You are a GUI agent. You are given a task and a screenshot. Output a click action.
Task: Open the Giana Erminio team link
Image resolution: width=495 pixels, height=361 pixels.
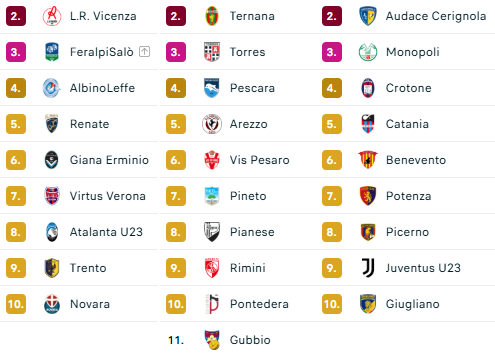(109, 160)
